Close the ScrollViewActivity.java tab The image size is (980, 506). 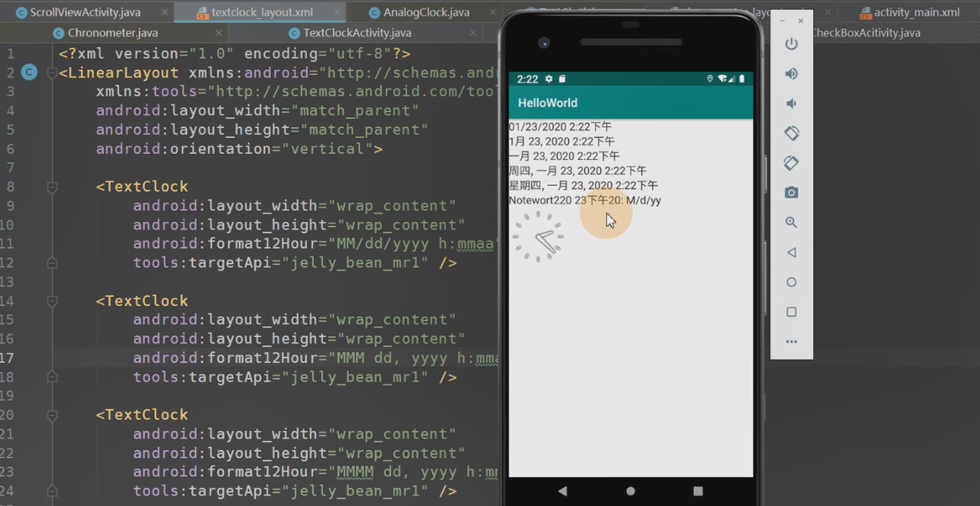click(163, 11)
